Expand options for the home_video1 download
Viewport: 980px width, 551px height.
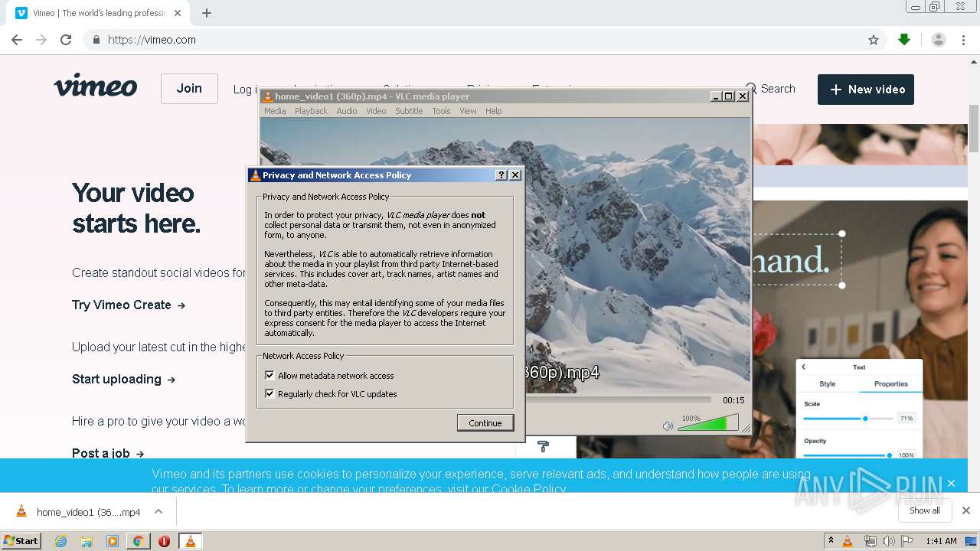tap(158, 511)
